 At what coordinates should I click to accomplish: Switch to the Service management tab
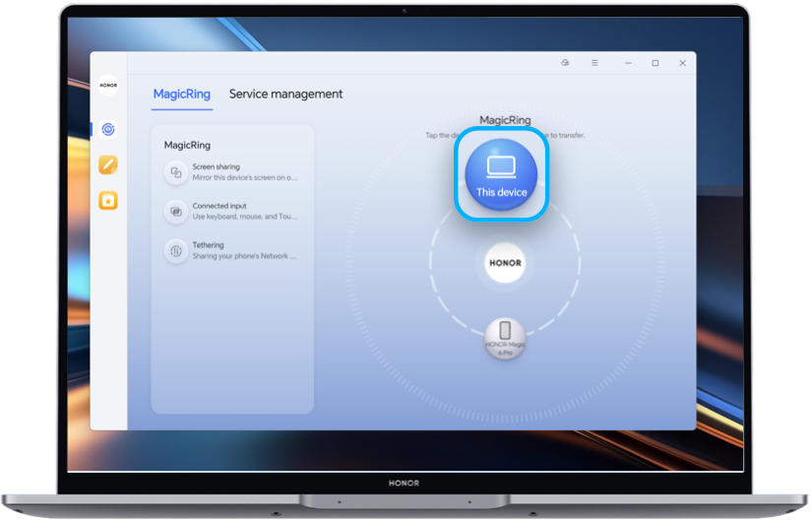[x=285, y=94]
